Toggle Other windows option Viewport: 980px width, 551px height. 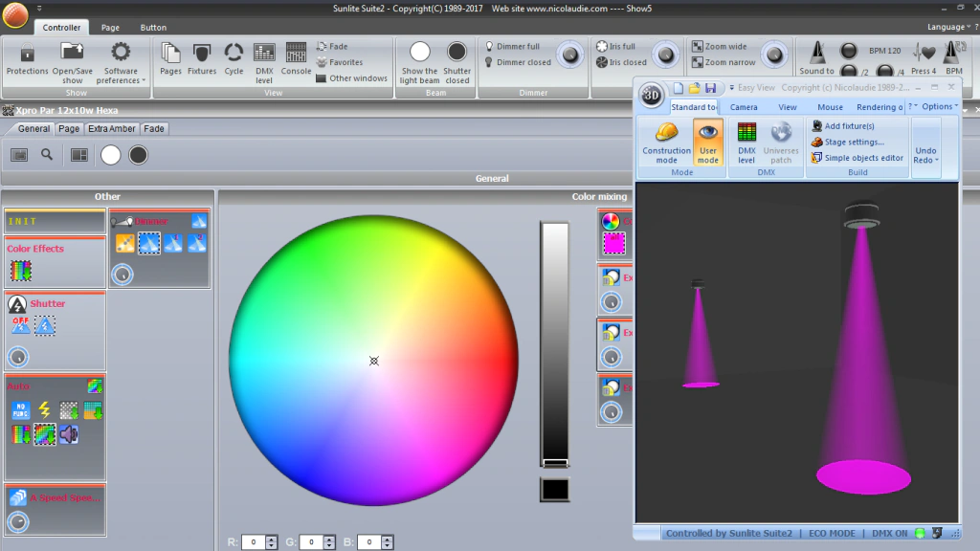coord(351,78)
